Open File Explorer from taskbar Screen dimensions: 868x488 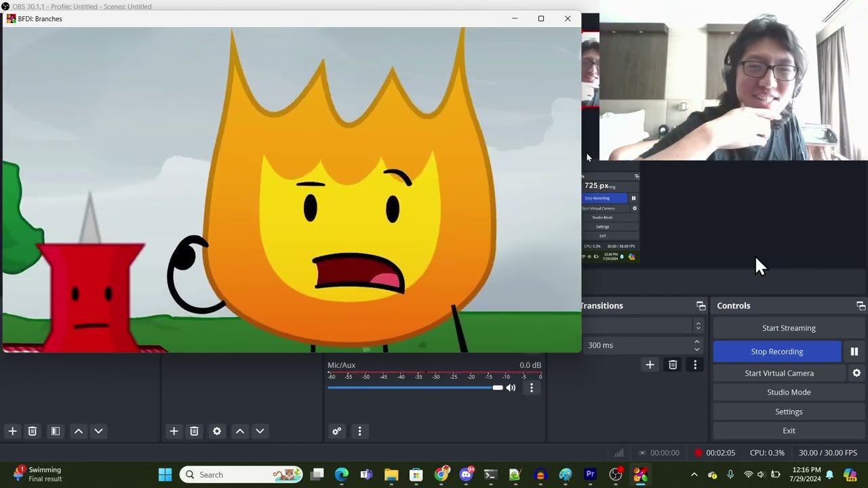pyautogui.click(x=391, y=474)
